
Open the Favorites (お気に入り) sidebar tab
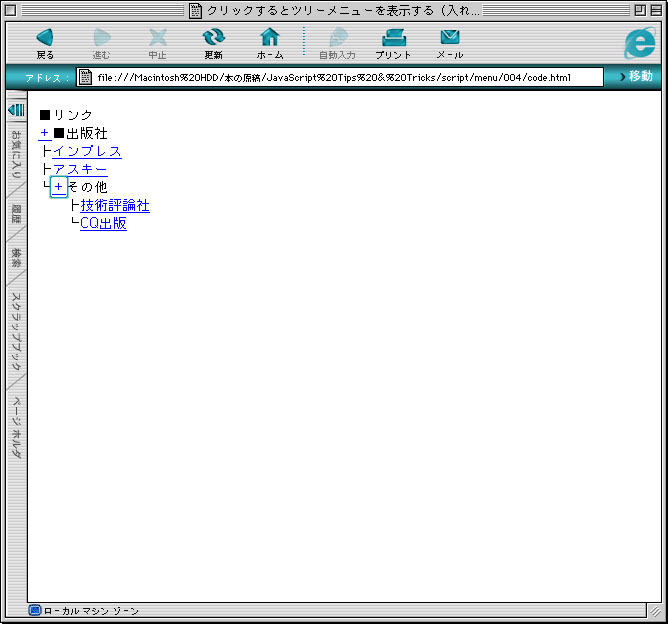tap(16, 154)
